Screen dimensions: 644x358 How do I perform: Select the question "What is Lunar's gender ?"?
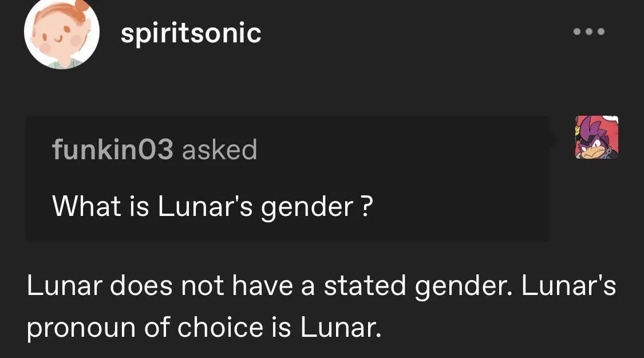pos(213,206)
